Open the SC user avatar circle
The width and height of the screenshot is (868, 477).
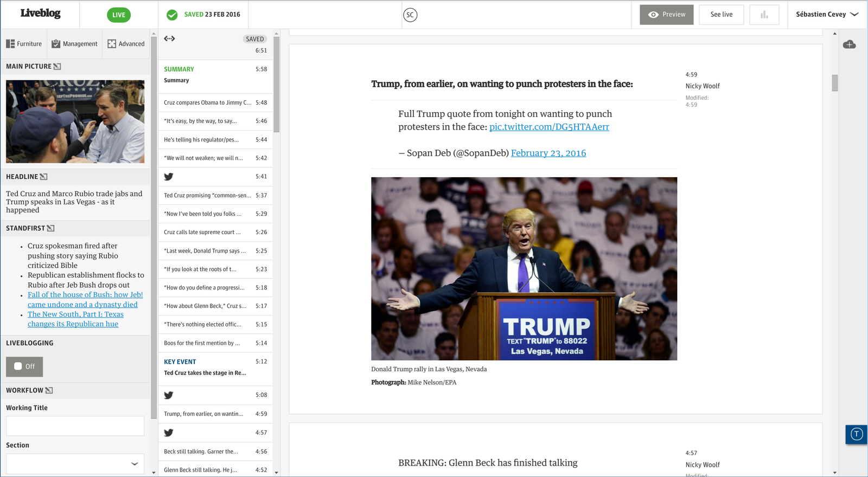410,15
